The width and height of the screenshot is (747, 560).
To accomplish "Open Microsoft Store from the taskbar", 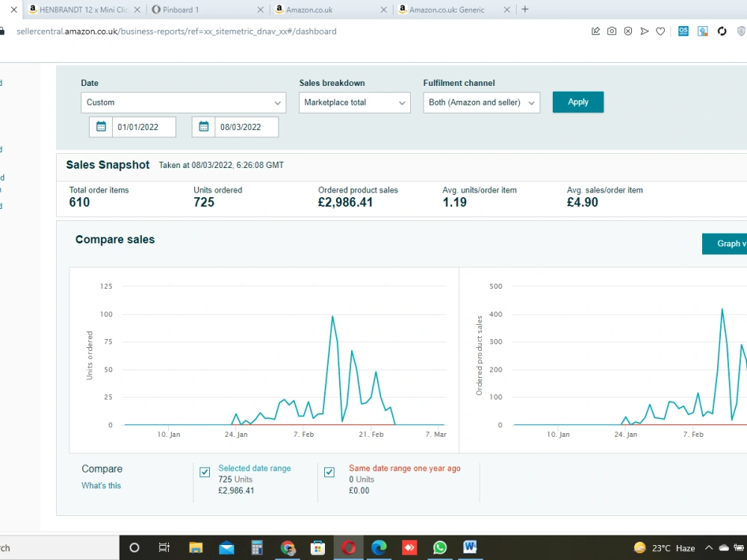I will [317, 547].
